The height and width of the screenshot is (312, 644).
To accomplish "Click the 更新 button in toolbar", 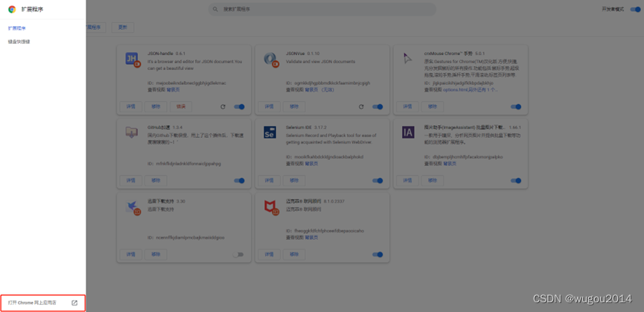I will [x=123, y=28].
